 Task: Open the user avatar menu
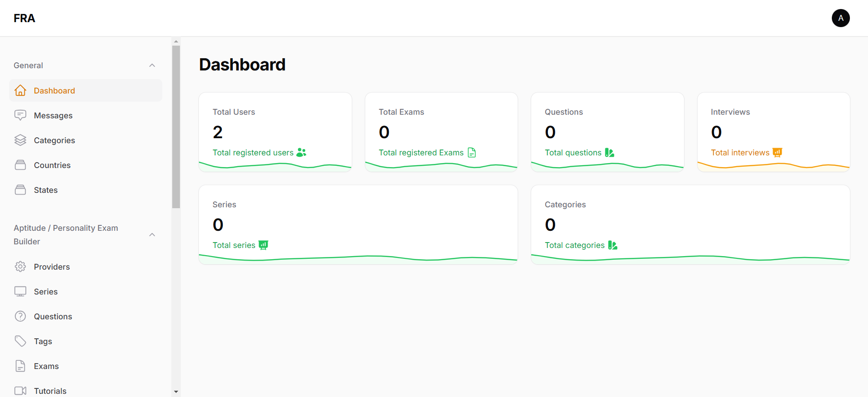[x=840, y=18]
